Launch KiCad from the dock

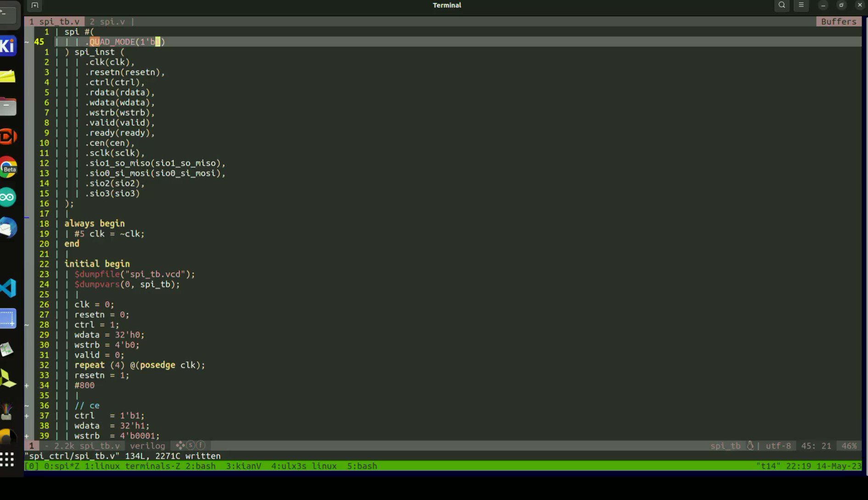(x=8, y=45)
